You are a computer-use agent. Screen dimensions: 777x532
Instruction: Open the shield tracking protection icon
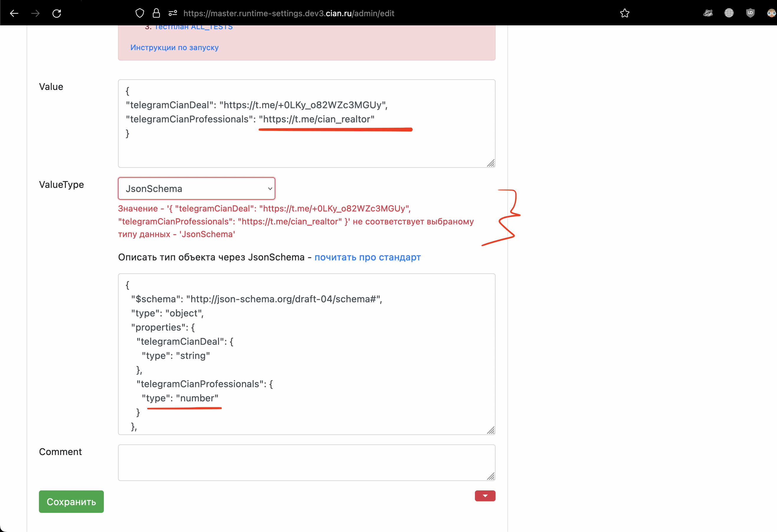[140, 13]
